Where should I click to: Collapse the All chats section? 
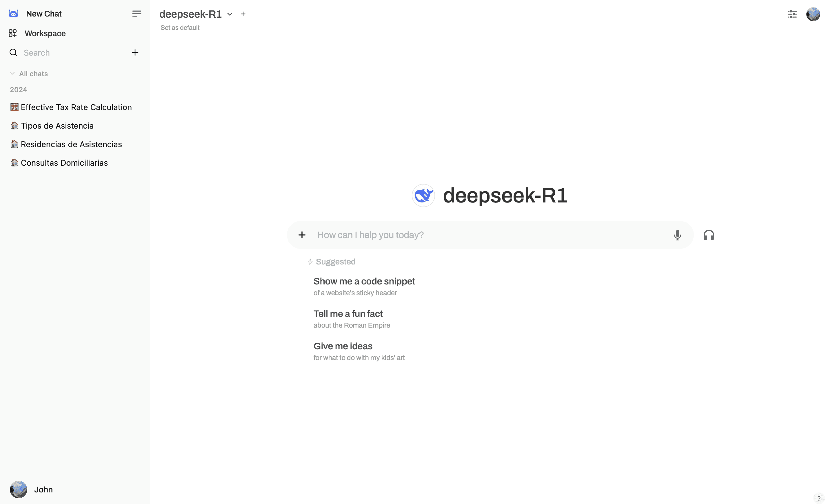pos(12,73)
